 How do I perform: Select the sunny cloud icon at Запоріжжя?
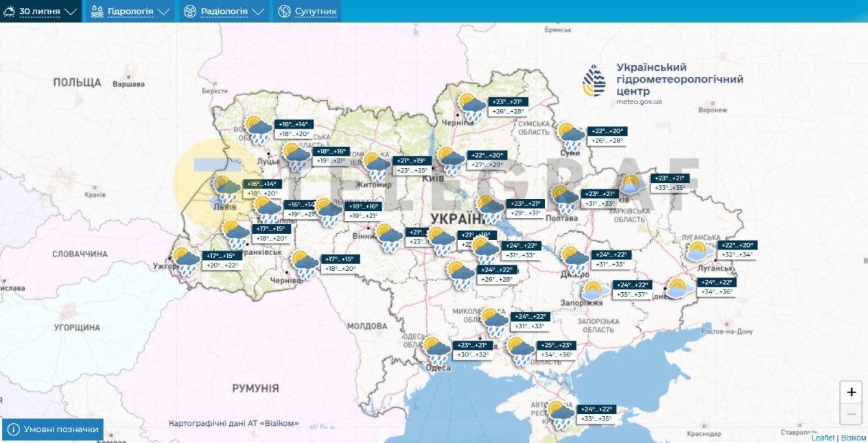point(593,291)
